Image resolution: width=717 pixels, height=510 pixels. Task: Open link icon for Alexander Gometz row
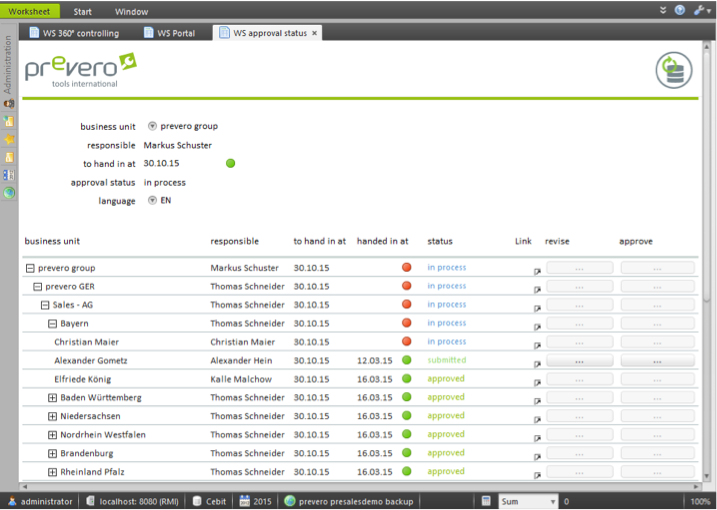pyautogui.click(x=537, y=364)
